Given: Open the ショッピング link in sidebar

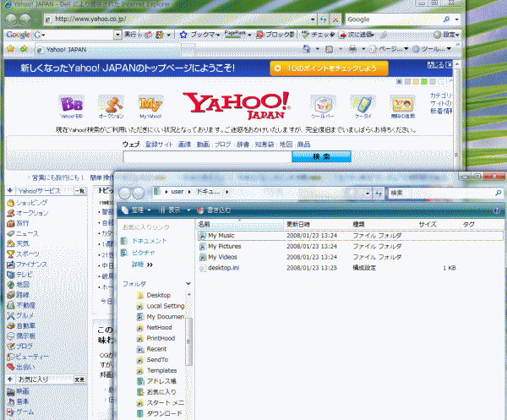Looking at the screenshot, I should (32, 203).
